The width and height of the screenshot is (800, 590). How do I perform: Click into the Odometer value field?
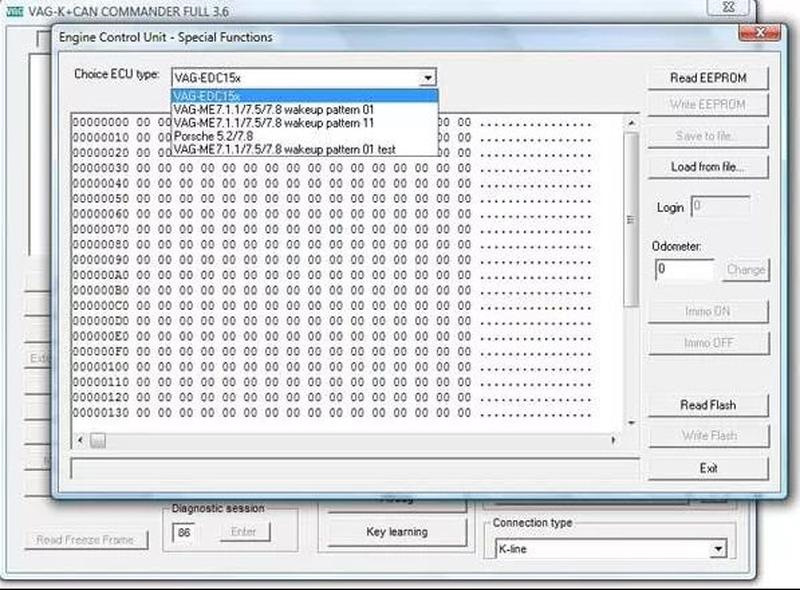coord(685,269)
